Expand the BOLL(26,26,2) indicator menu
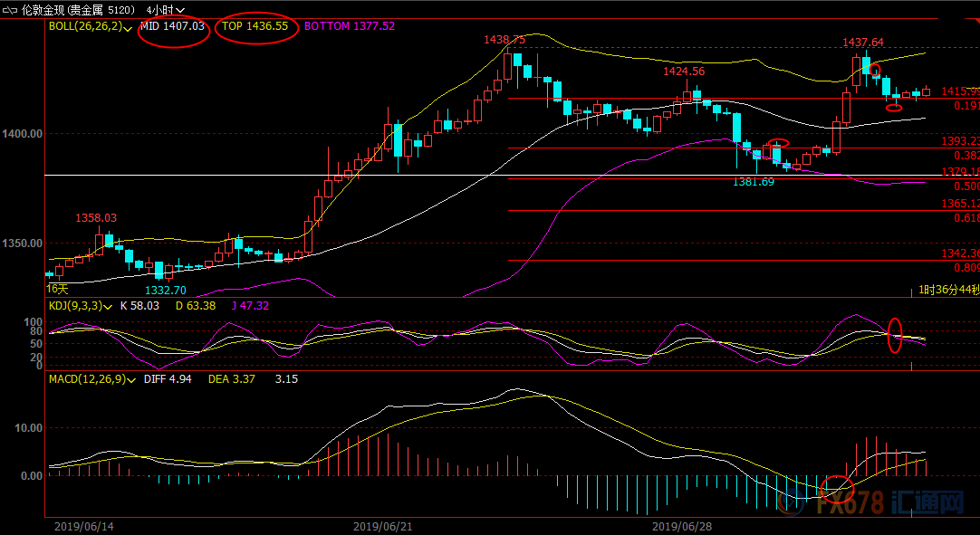The image size is (980, 535). coord(90,27)
